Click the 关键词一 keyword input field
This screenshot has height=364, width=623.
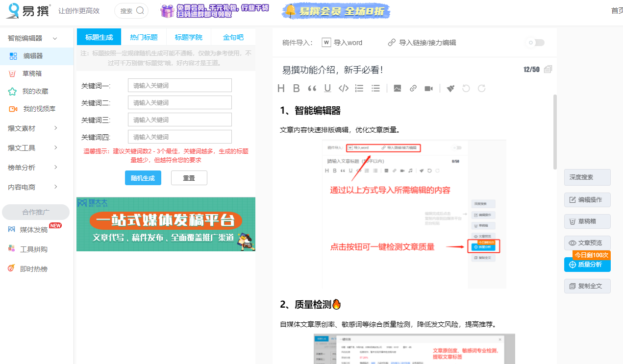point(179,85)
